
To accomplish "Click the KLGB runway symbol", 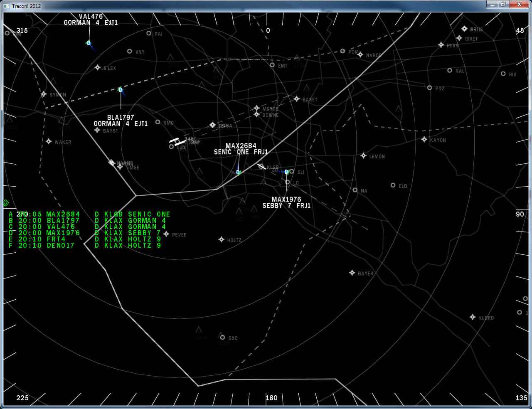I will [261, 167].
